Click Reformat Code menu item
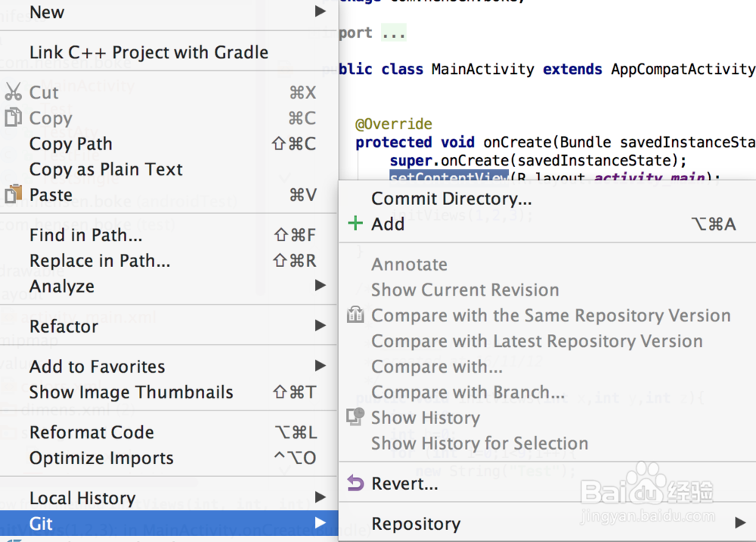The image size is (756, 542). 91,432
